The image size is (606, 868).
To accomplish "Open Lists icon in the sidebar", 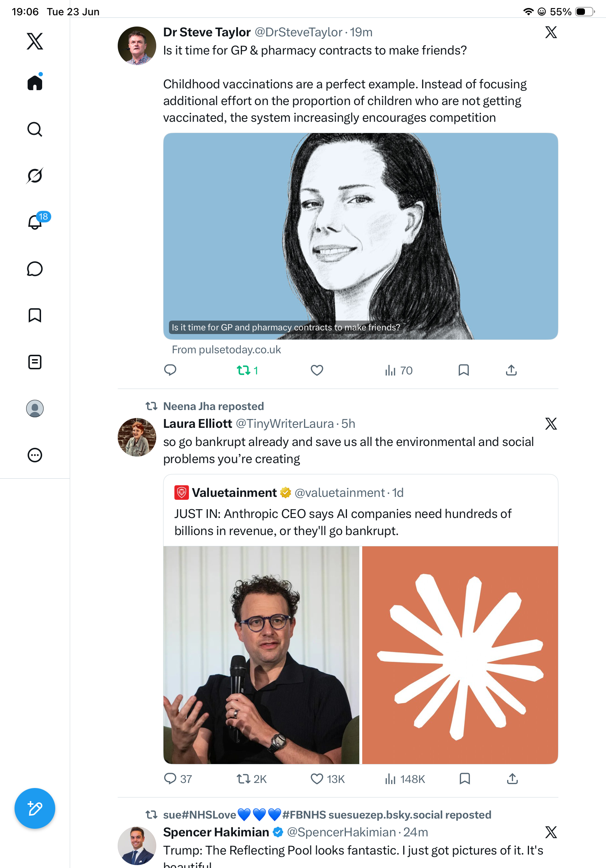I will [35, 362].
